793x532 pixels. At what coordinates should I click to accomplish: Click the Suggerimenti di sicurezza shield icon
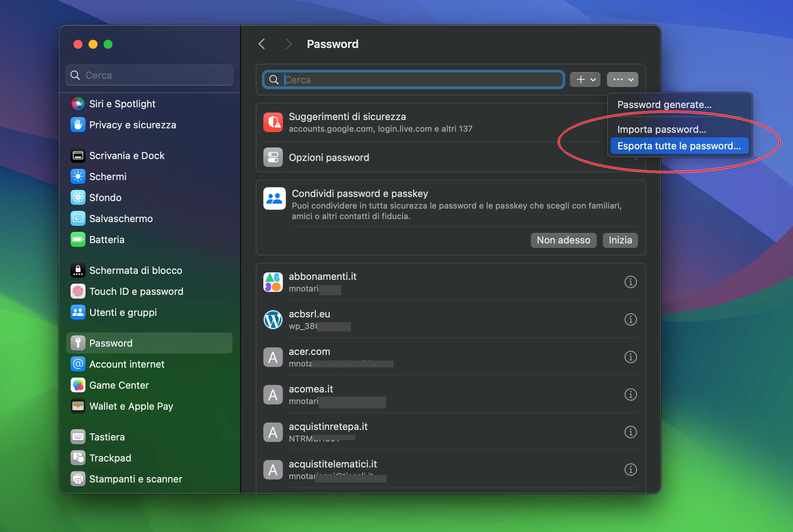(273, 122)
